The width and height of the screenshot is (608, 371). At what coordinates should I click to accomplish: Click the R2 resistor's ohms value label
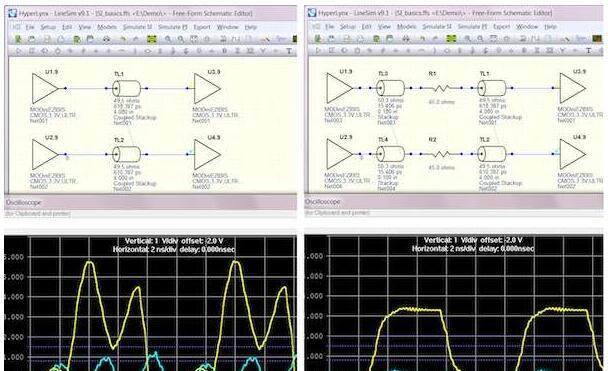pos(442,167)
